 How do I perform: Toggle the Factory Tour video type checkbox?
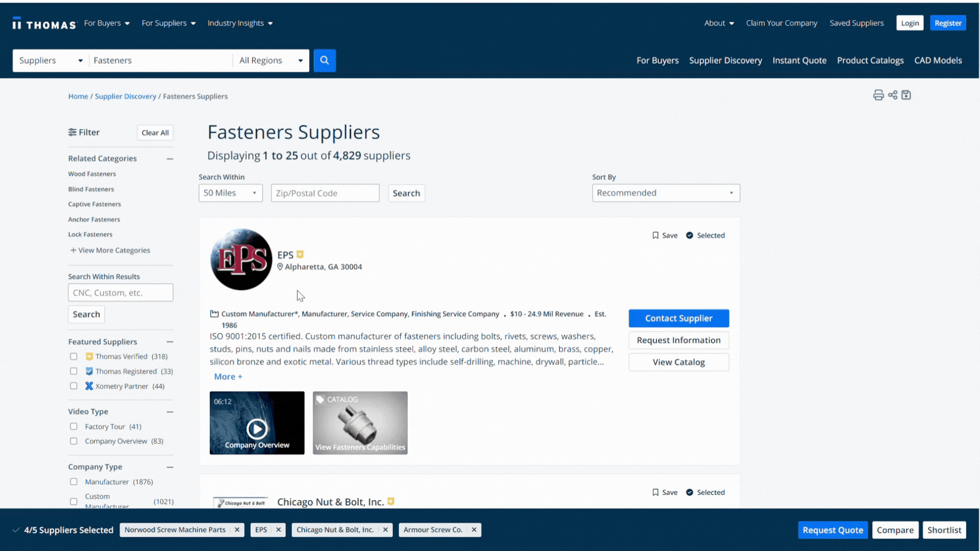(73, 426)
